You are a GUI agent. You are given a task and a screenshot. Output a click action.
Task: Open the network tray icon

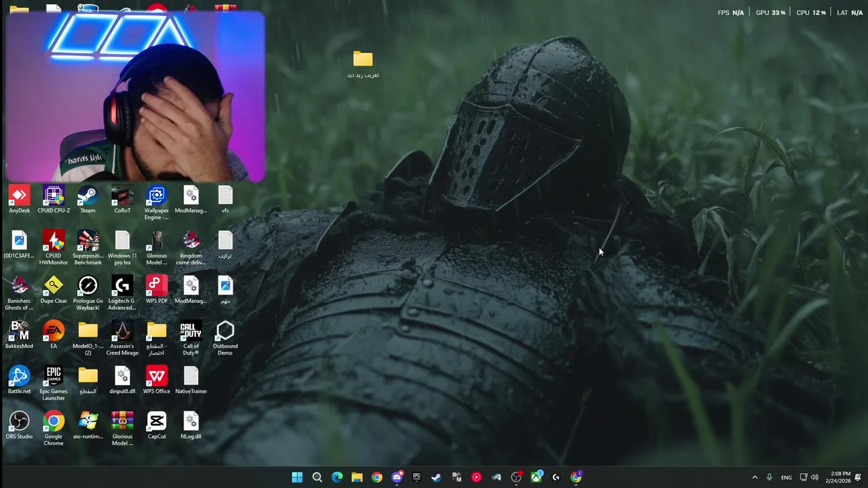pyautogui.click(x=804, y=477)
